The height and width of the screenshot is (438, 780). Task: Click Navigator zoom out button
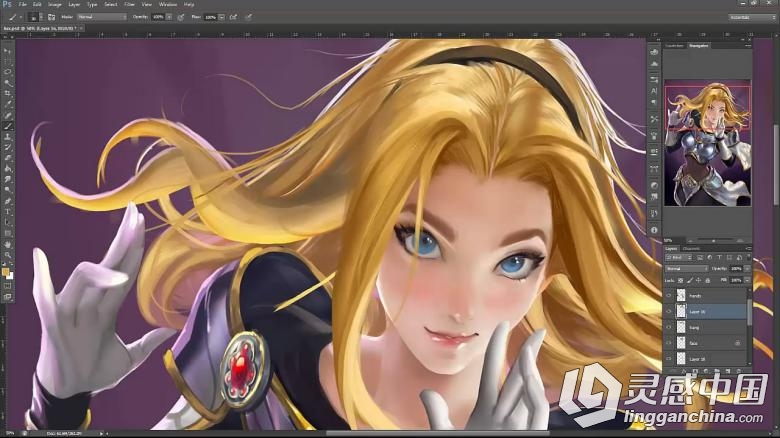pos(689,240)
